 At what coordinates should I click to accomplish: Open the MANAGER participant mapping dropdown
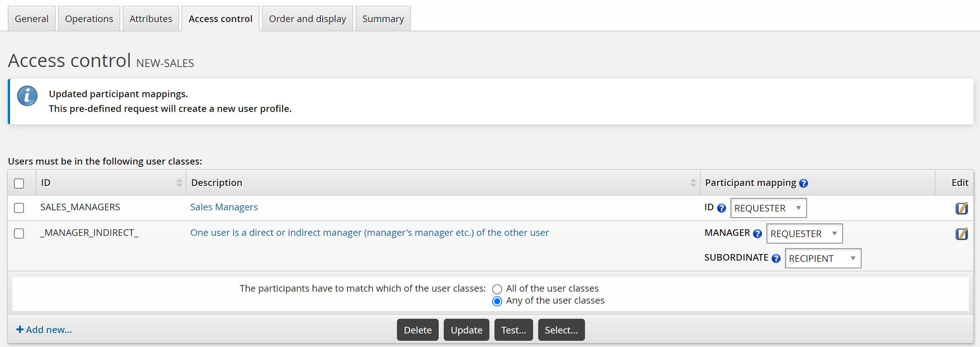tap(804, 234)
